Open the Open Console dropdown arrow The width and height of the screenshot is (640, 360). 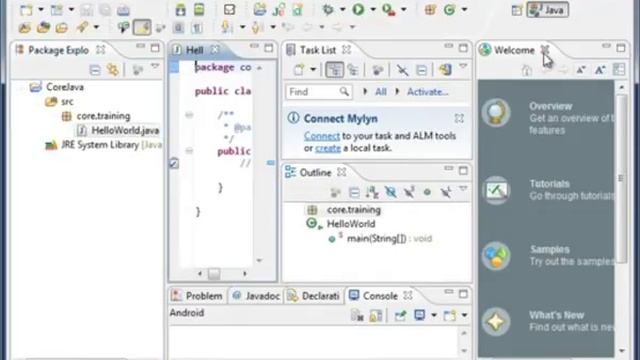pyautogui.click(x=464, y=315)
